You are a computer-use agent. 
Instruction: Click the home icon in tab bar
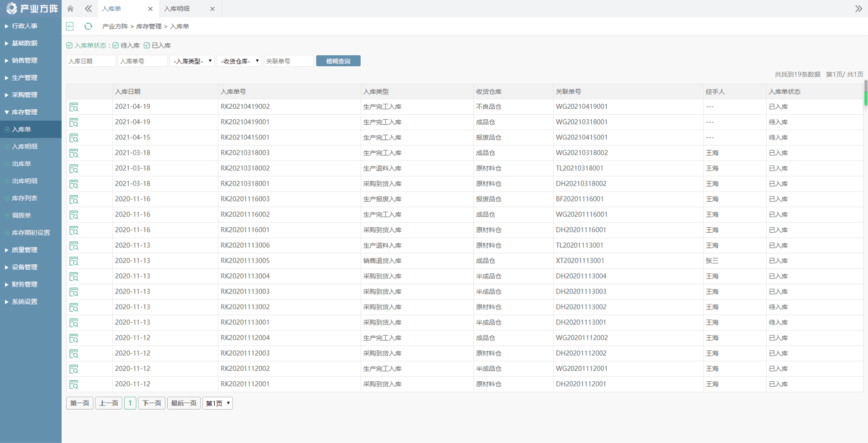(70, 9)
